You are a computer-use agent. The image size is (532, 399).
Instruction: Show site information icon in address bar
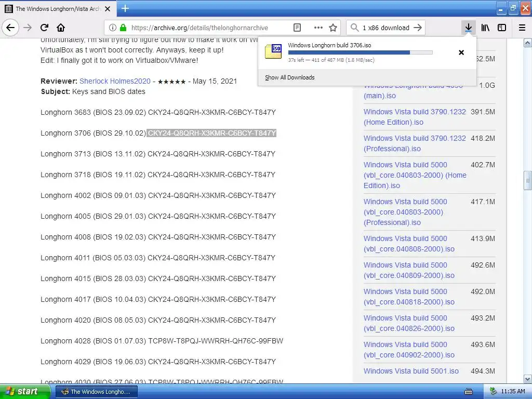(112, 28)
